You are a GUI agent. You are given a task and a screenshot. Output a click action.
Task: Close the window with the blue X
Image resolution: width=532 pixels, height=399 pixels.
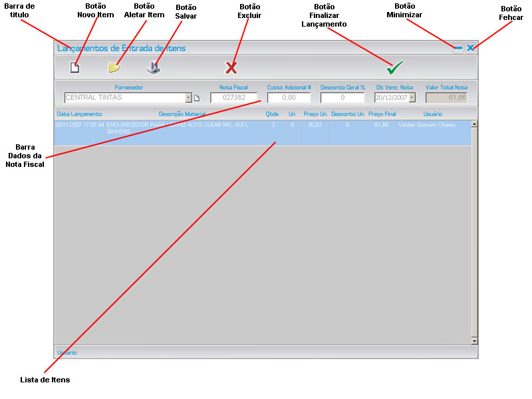point(470,48)
